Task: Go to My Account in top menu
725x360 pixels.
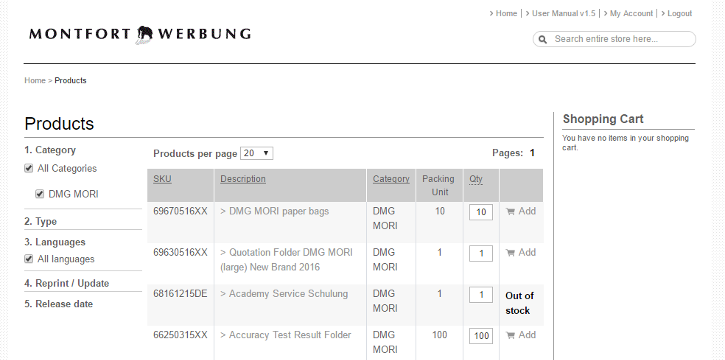Action: pos(631,13)
